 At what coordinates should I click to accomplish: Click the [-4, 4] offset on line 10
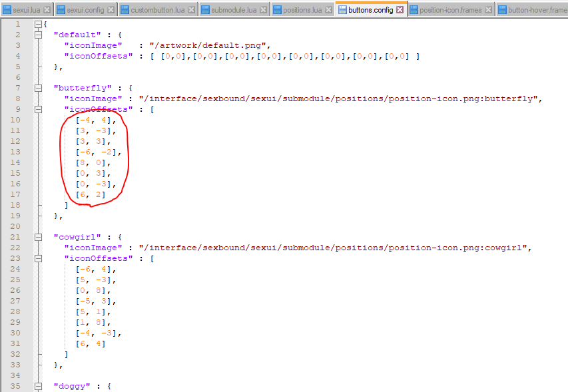pyautogui.click(x=94, y=120)
